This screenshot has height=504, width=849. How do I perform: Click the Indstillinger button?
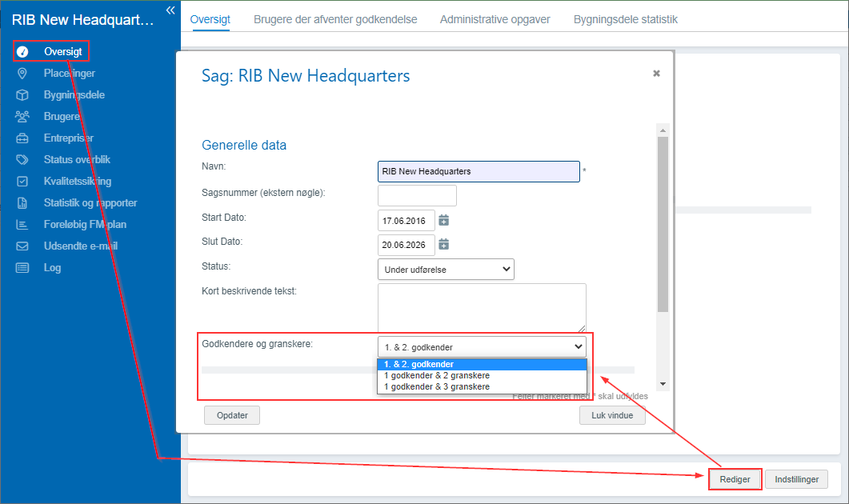796,479
